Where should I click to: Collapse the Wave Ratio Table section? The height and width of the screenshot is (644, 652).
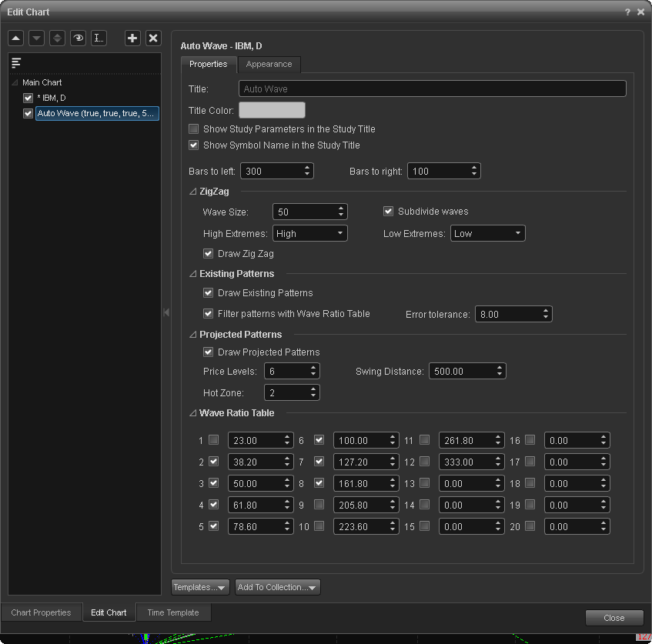point(193,413)
